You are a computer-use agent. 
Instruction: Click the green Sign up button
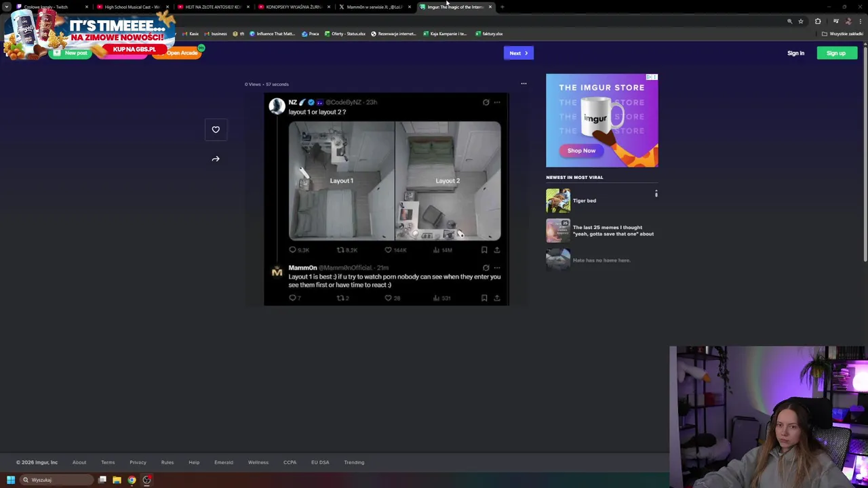pos(836,53)
